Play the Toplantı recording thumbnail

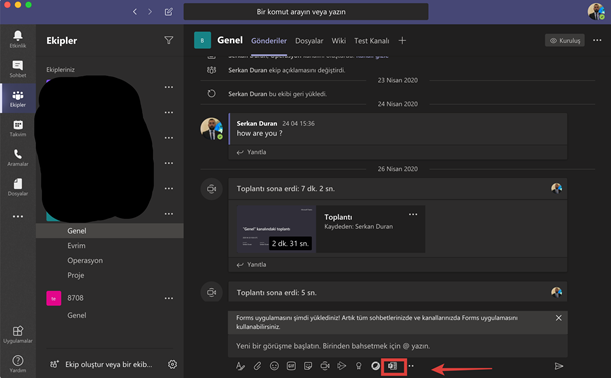[x=276, y=229]
